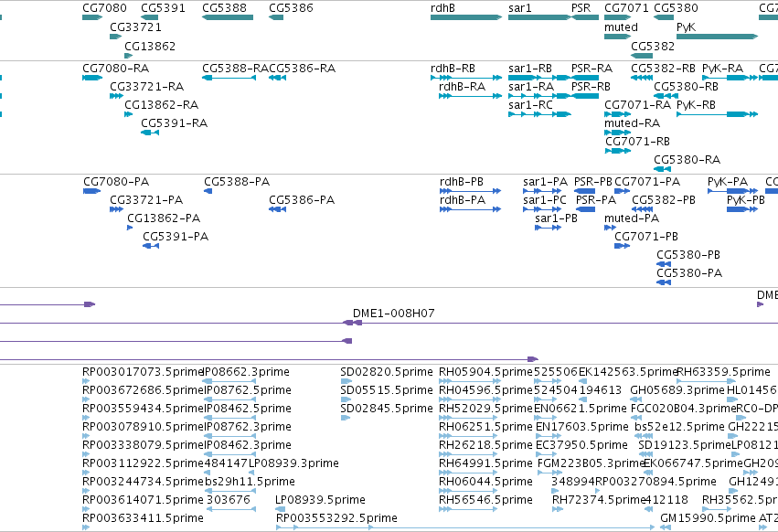Click the muted-RA transcript label
Screen dimensions: 778x532
(632, 123)
